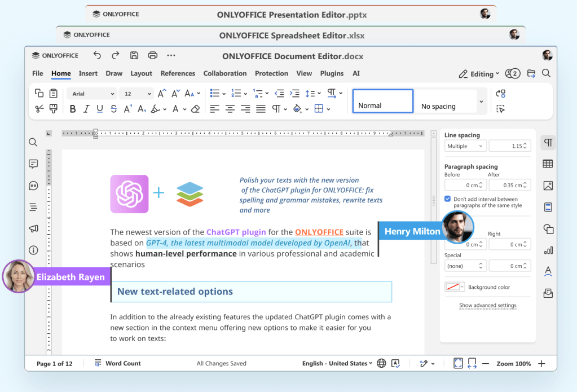Open the Comments panel in left sidebar
This screenshot has width=577, height=392.
point(33,164)
